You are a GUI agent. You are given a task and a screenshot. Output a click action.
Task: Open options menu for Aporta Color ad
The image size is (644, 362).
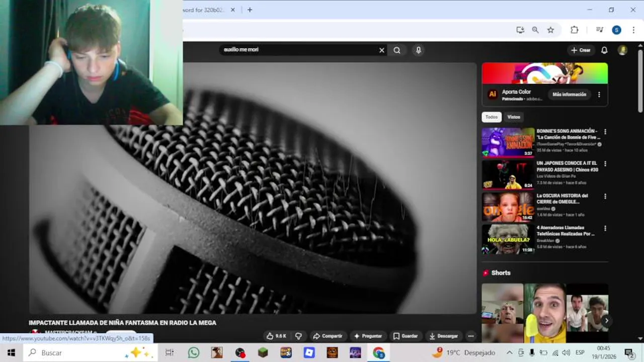point(599,95)
